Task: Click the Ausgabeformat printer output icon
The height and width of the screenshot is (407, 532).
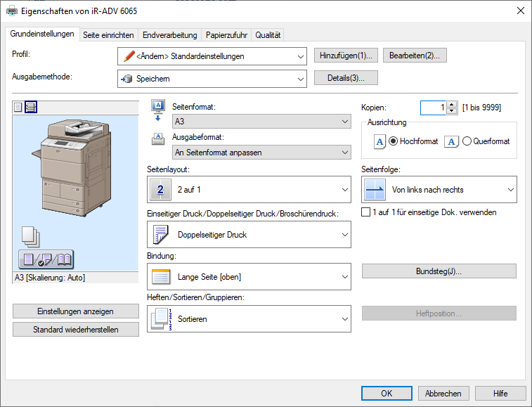Action: tap(157, 138)
